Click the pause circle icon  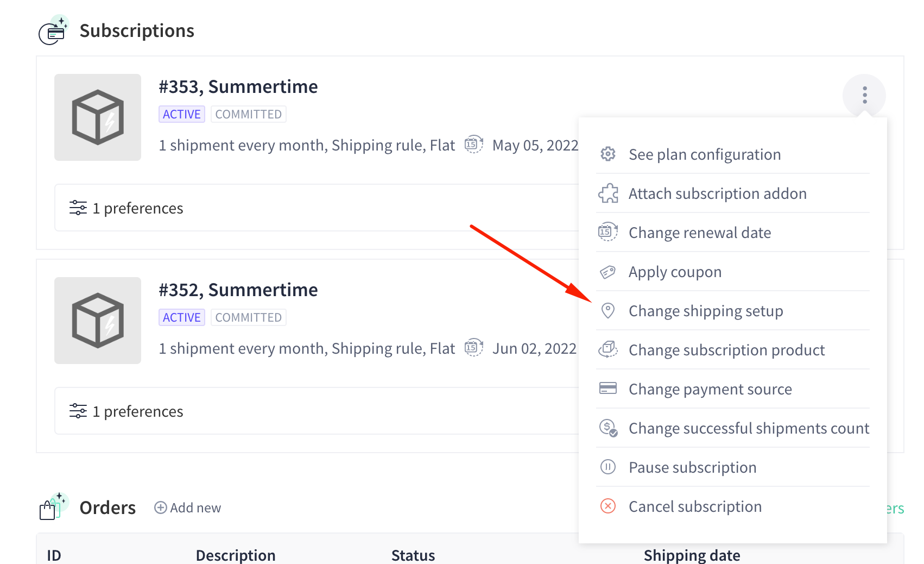608,467
